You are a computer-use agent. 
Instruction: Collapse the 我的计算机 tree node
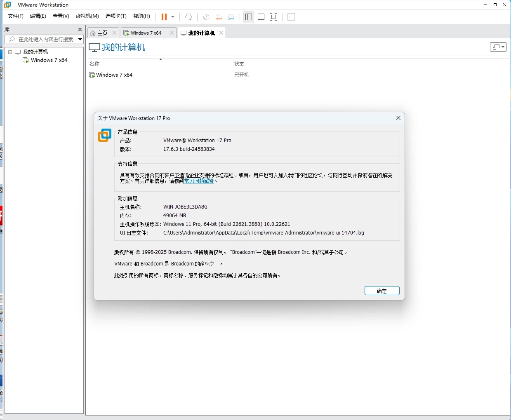10,52
